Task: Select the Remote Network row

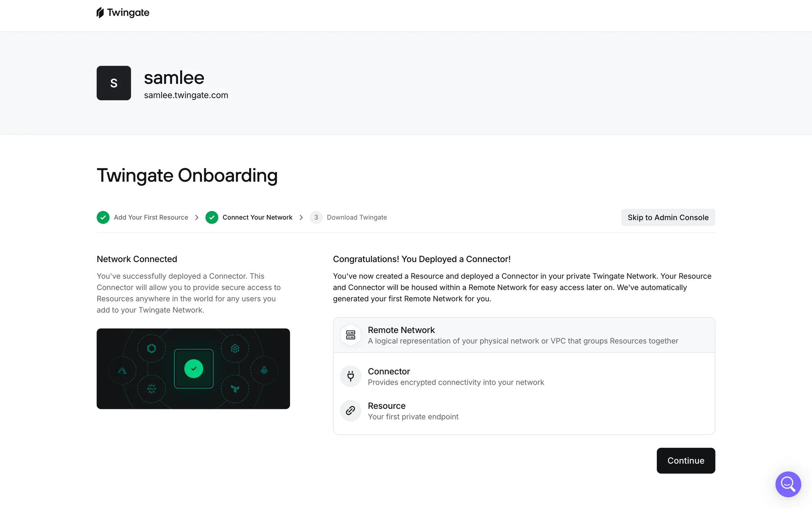Action: 524,335
